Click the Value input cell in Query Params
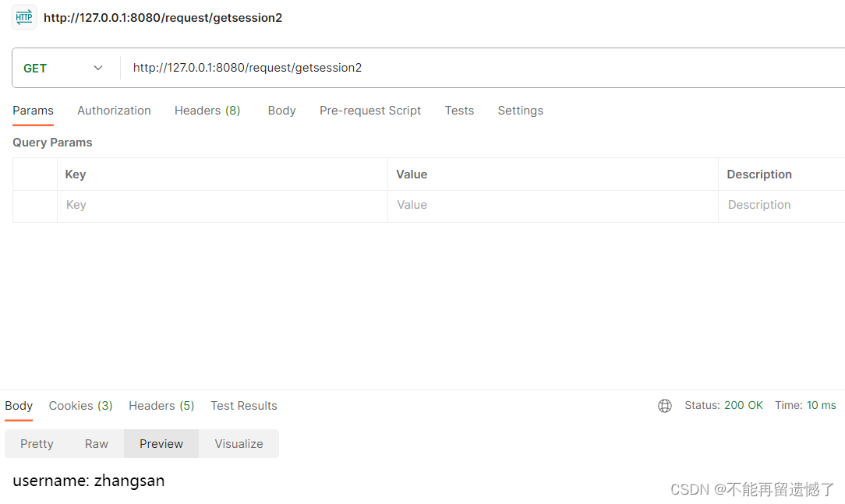Screen dimensions: 845x504 [553, 206]
